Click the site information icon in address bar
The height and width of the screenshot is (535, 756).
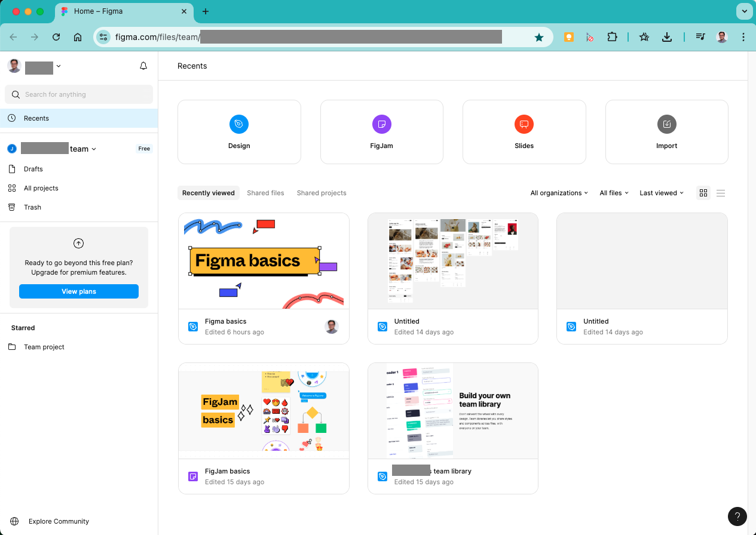[103, 37]
